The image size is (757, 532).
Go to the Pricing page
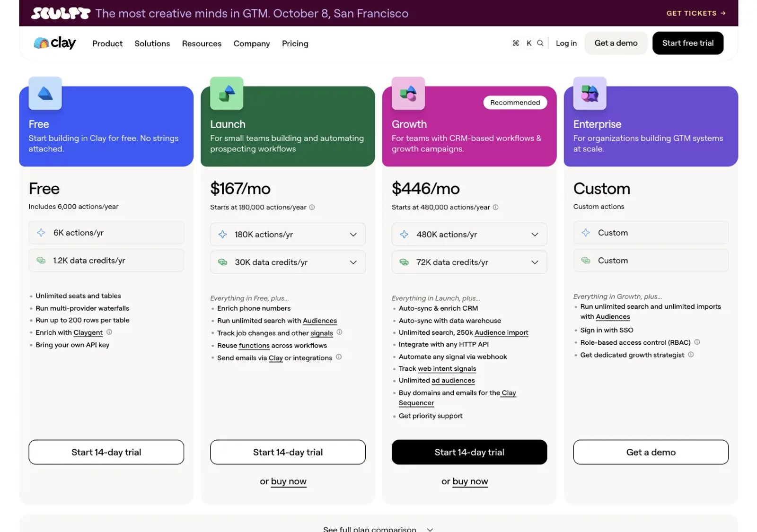pos(295,44)
